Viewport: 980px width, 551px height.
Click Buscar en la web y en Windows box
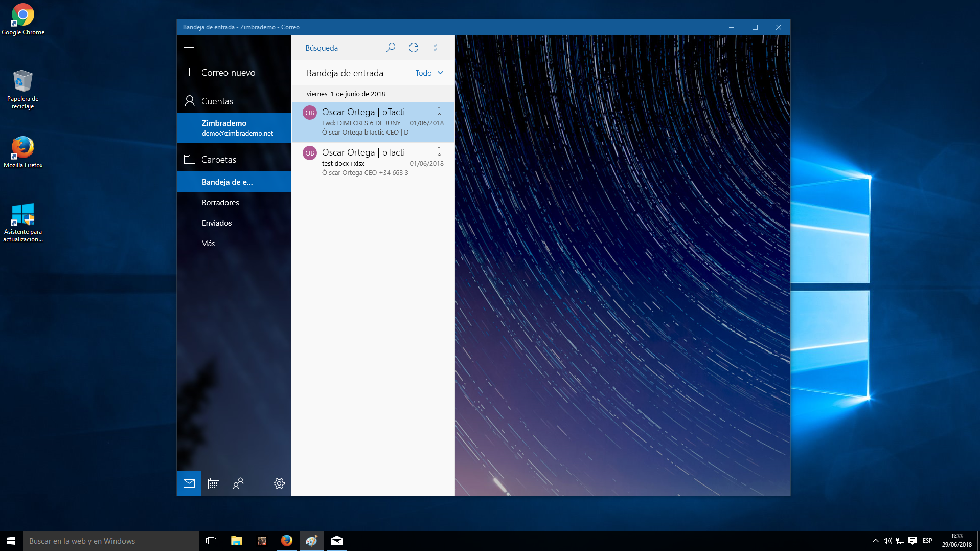pyautogui.click(x=111, y=541)
